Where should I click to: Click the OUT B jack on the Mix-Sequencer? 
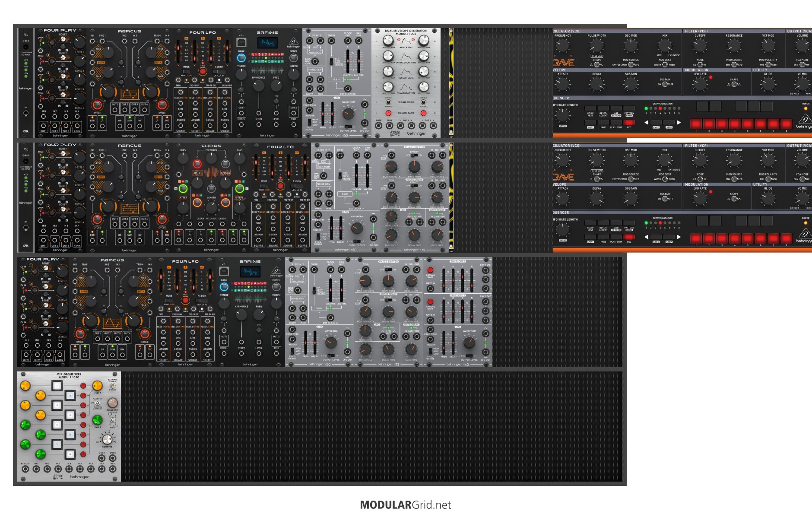(113, 458)
